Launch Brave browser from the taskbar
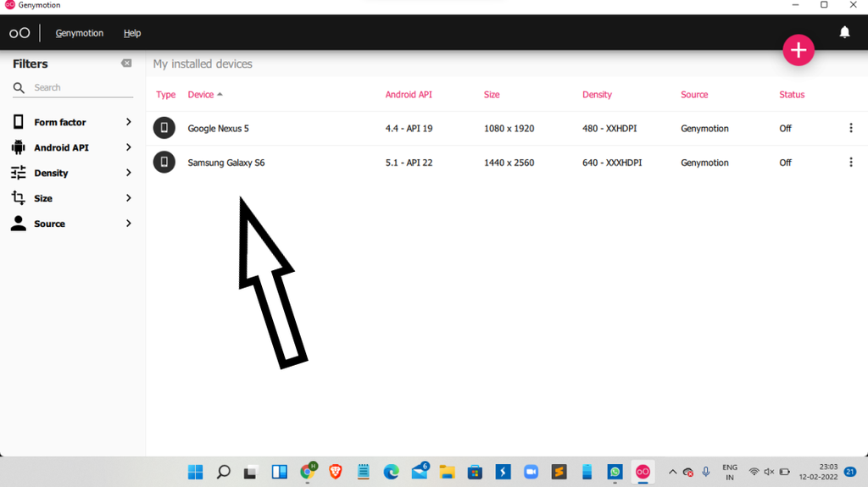Image resolution: width=868 pixels, height=487 pixels. coord(336,472)
